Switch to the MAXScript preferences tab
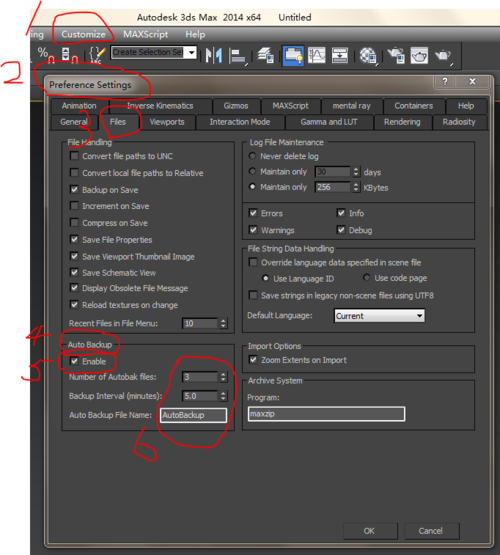 290,106
